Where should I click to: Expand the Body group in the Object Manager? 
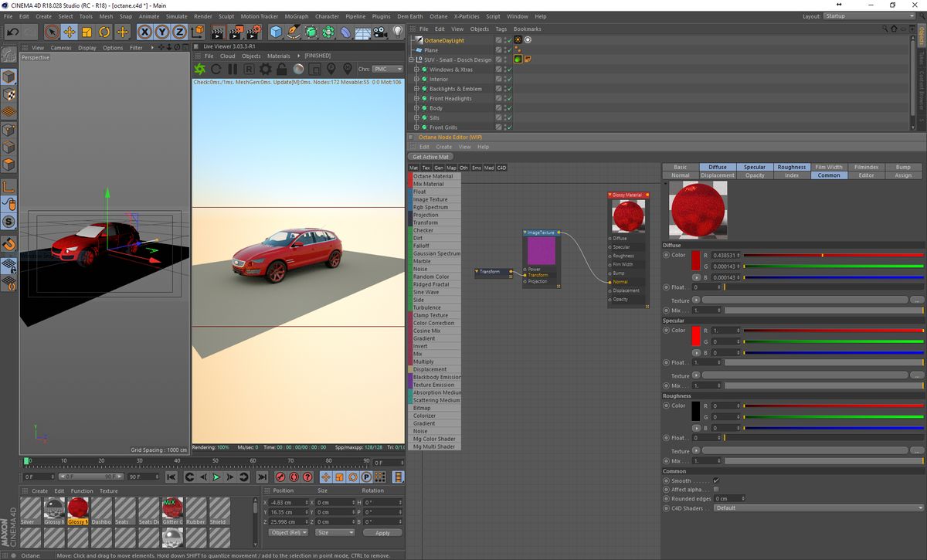418,108
